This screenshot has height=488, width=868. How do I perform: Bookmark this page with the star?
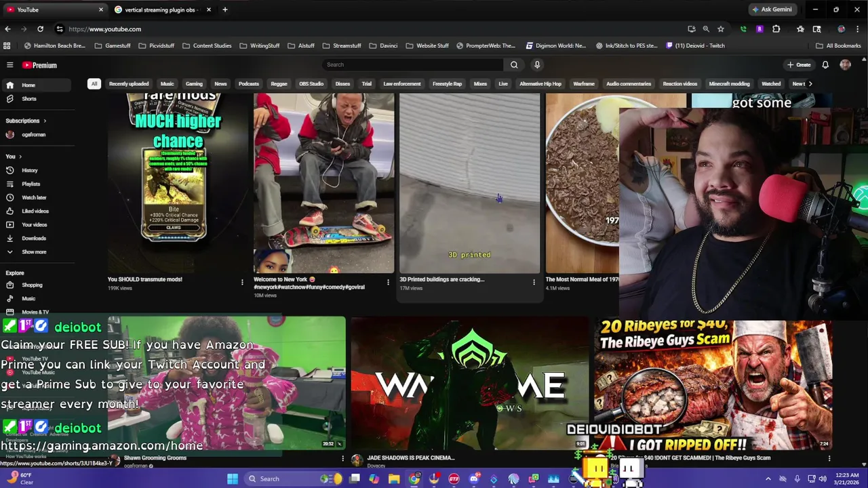720,29
